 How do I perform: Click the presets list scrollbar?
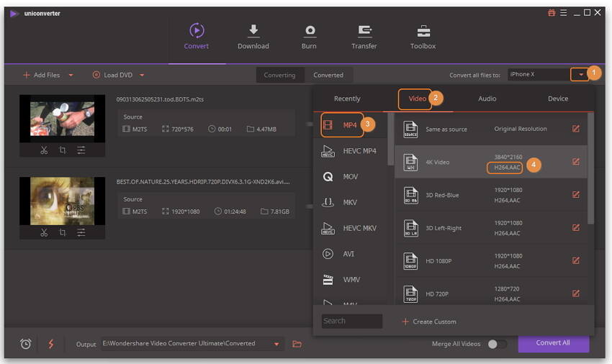(x=590, y=168)
